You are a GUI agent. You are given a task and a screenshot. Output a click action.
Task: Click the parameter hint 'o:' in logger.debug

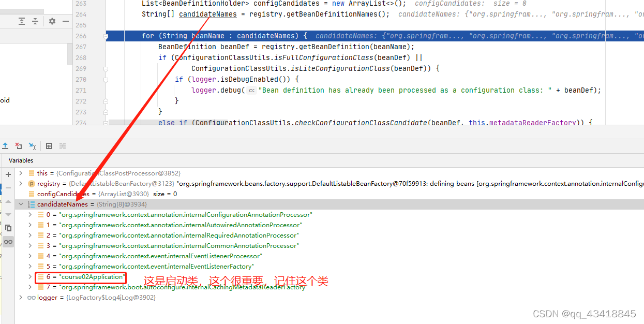[x=251, y=90]
